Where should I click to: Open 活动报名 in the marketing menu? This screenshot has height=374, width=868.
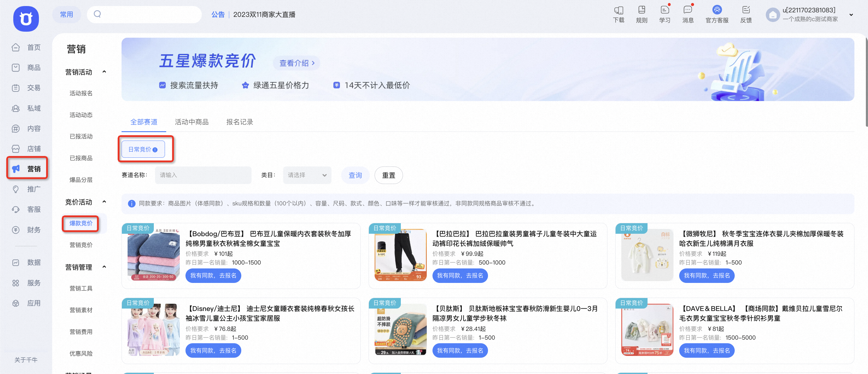(81, 93)
